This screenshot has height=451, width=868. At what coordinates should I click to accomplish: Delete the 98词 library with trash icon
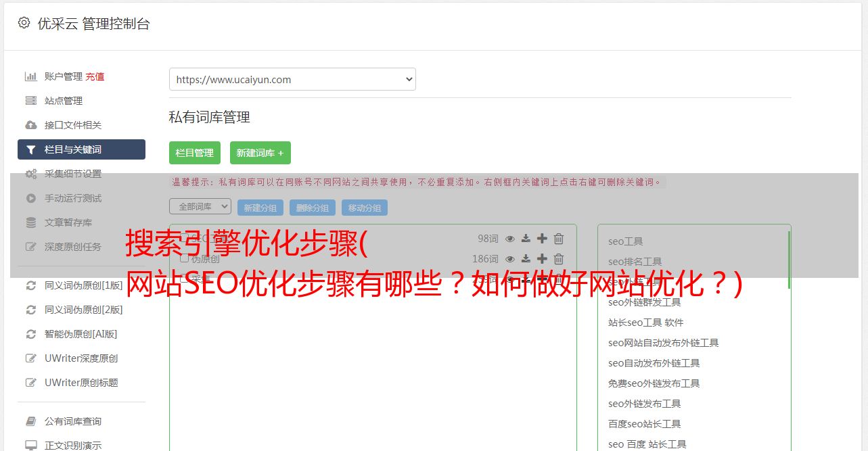[559, 239]
